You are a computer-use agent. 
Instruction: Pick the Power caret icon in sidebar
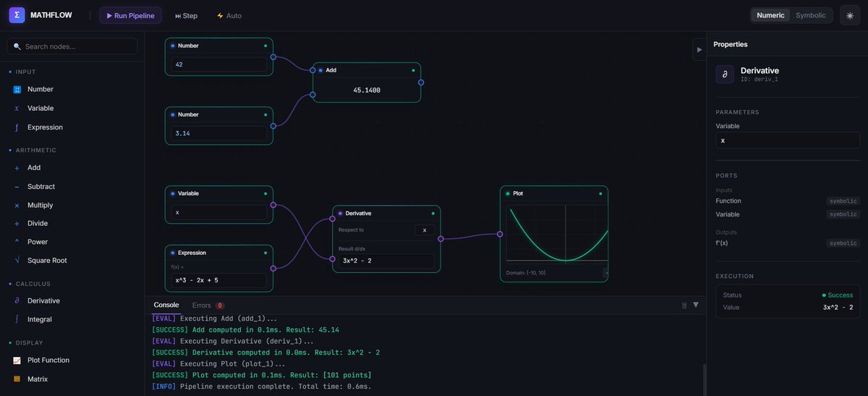tap(17, 242)
